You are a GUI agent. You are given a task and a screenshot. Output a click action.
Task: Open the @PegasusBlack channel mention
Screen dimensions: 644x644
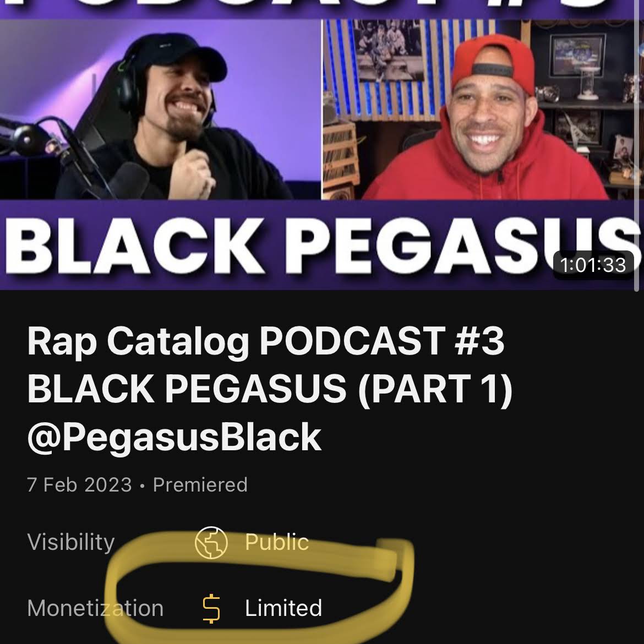[174, 437]
